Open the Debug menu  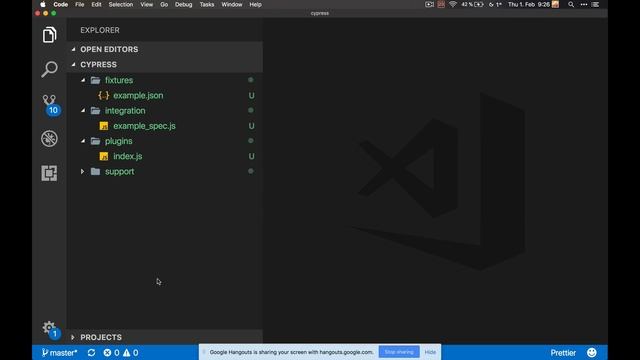[183, 4]
